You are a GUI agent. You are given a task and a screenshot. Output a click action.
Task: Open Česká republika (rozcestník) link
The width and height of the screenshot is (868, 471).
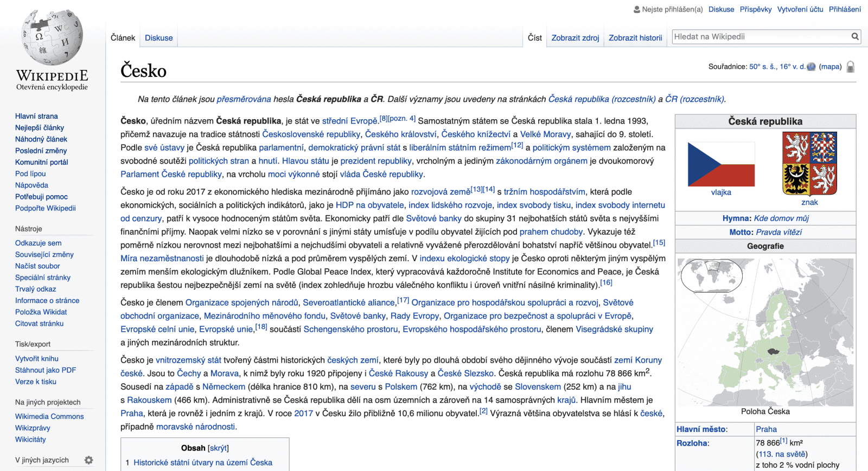click(602, 99)
